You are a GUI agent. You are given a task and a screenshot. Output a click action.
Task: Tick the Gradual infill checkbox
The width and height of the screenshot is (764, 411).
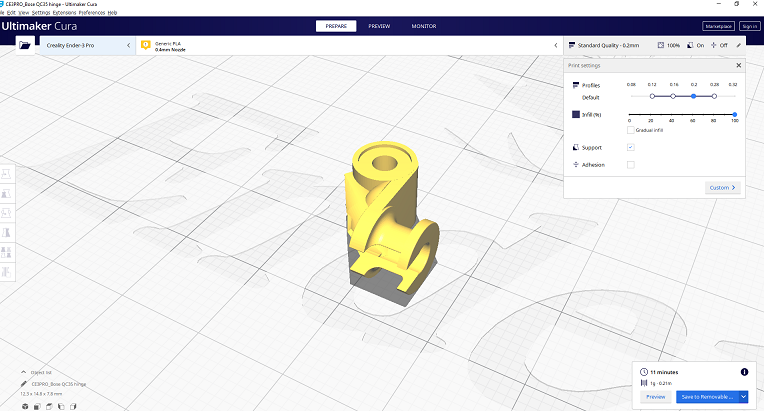coord(630,130)
